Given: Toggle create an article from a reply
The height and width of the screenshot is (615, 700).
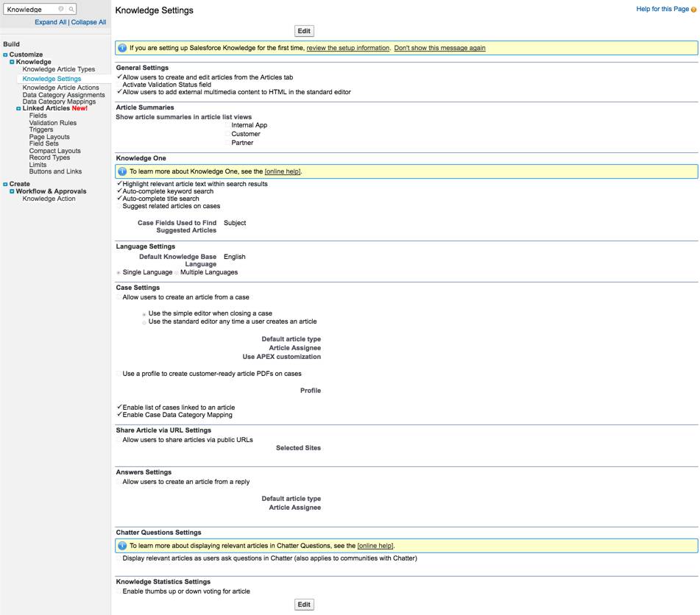Looking at the screenshot, I should click(119, 482).
